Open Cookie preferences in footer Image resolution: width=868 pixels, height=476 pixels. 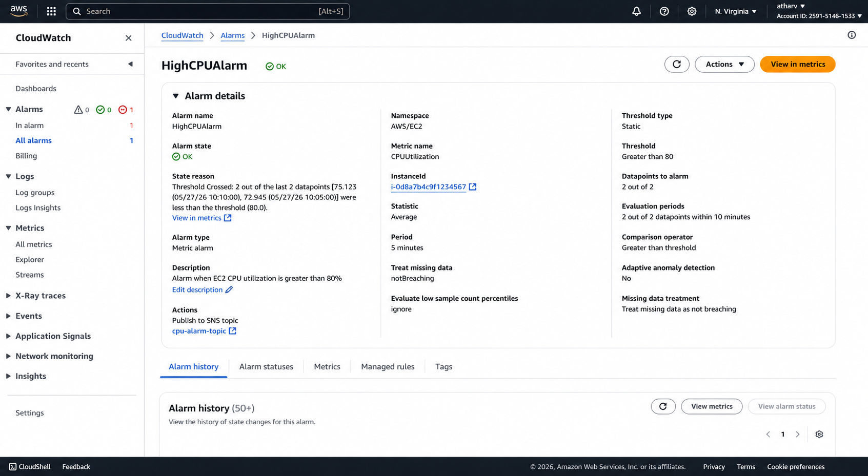(x=796, y=467)
